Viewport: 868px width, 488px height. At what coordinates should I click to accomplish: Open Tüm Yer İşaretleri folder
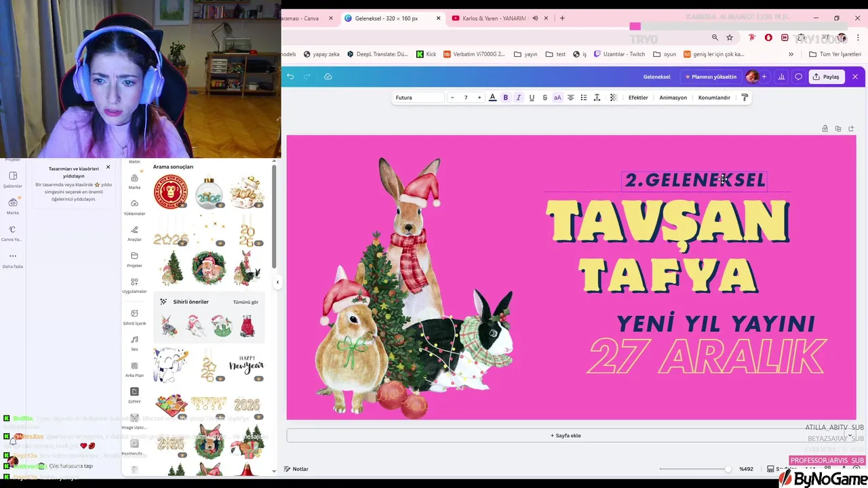835,54
